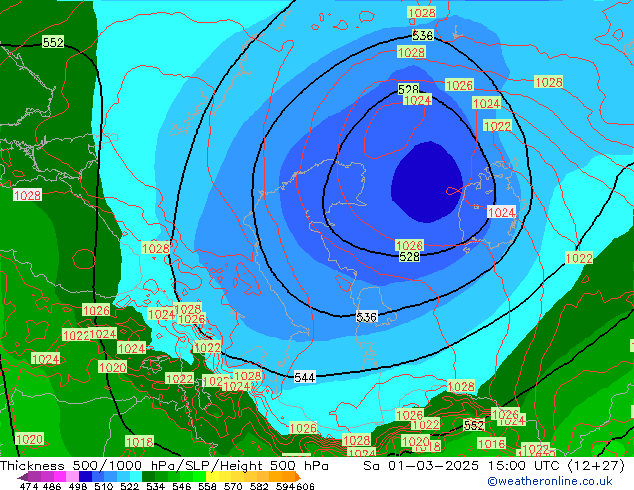Click the legend value 486
This screenshot has width=634, height=490.
[52, 486]
